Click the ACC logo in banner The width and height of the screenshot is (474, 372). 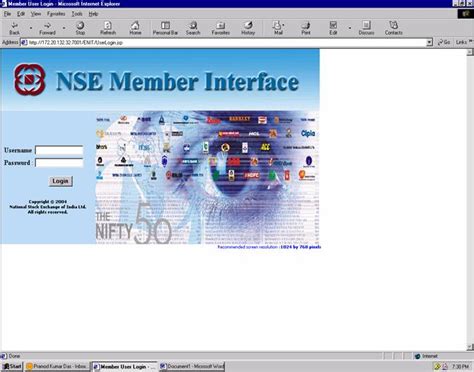pyautogui.click(x=265, y=147)
